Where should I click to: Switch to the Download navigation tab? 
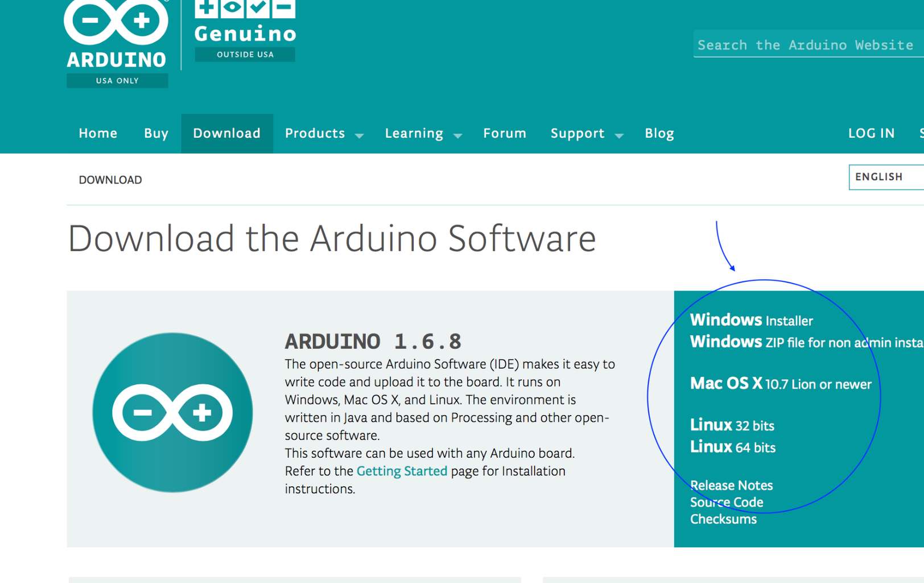(x=226, y=133)
